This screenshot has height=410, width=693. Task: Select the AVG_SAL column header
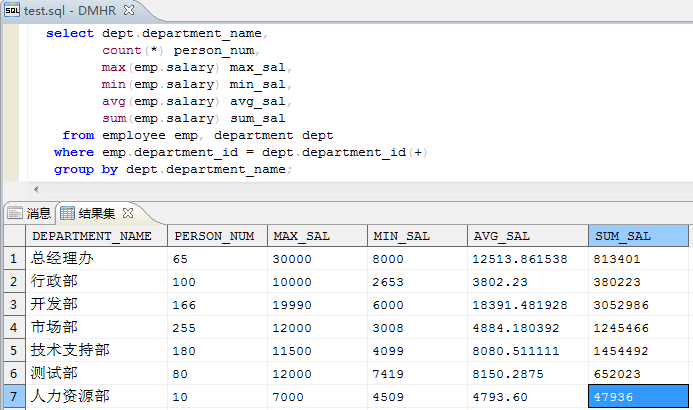click(x=527, y=236)
